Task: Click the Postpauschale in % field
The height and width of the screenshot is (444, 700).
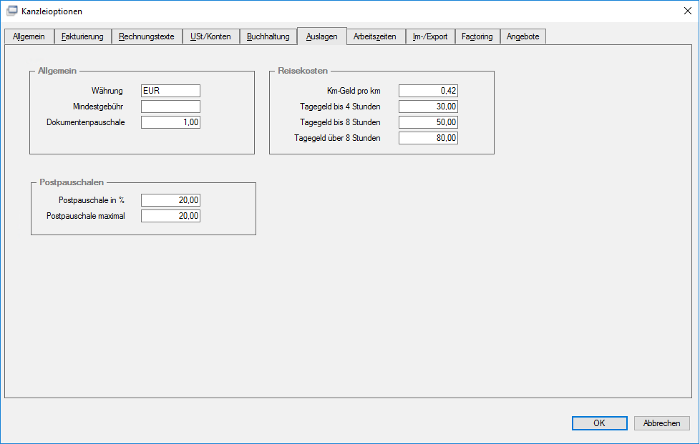Action: (x=171, y=200)
